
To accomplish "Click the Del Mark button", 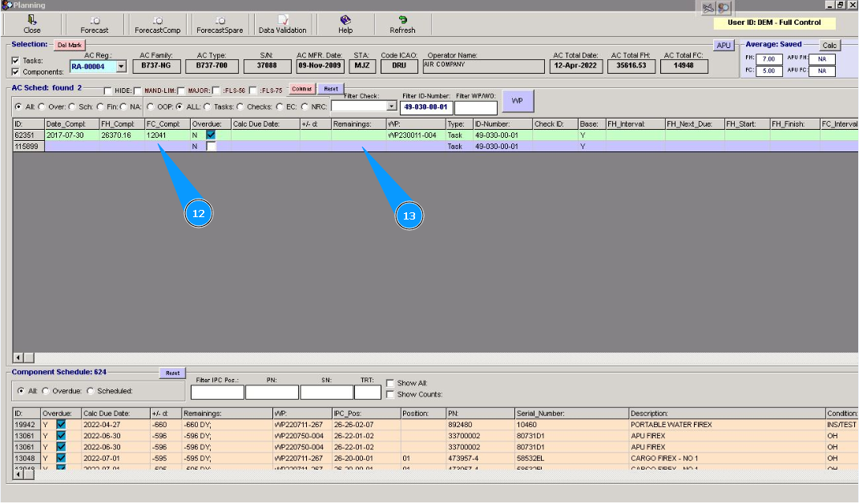I will point(69,45).
